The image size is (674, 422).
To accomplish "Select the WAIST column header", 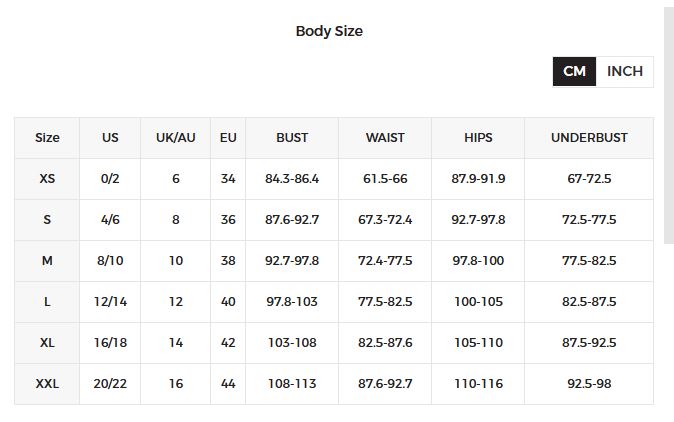I will (385, 138).
